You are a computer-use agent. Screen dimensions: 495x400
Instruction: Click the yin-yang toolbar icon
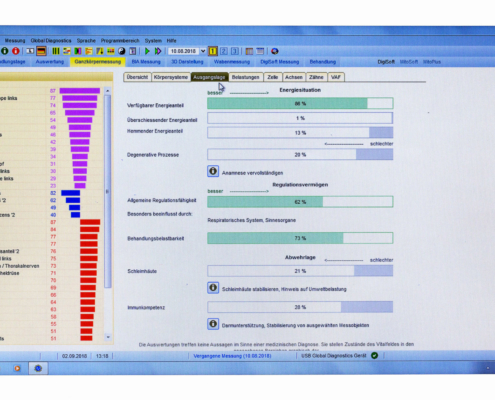(122, 51)
